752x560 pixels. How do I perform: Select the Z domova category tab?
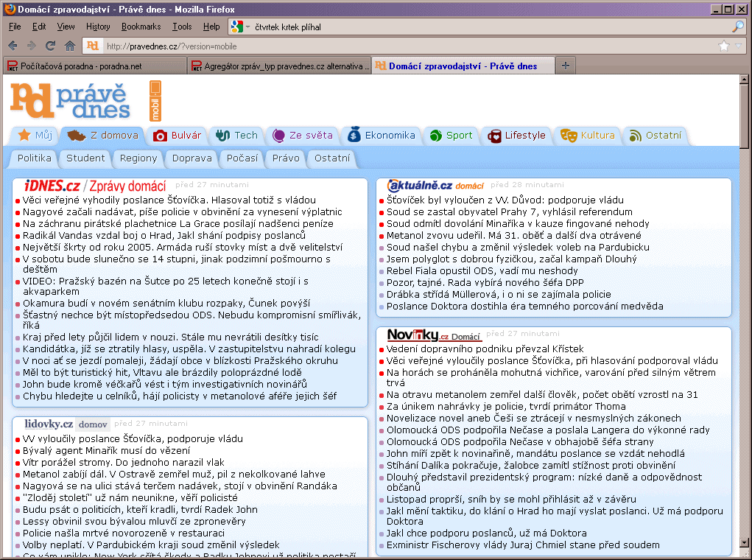pos(102,136)
